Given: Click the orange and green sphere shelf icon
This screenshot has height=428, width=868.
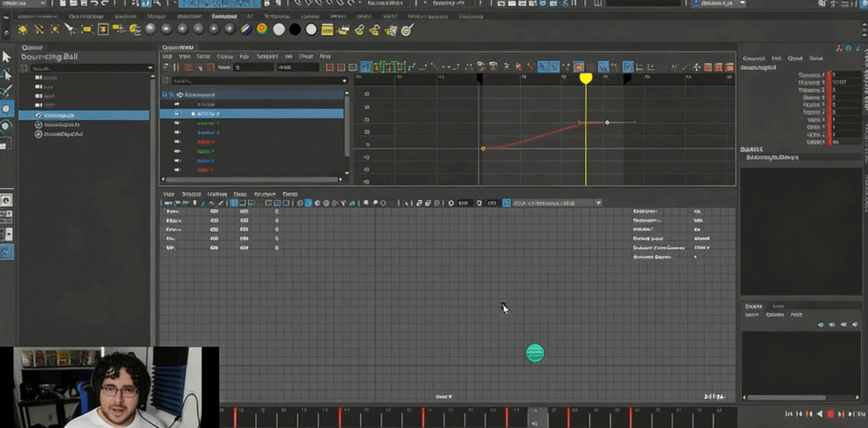Looking at the screenshot, I should coord(262,30).
